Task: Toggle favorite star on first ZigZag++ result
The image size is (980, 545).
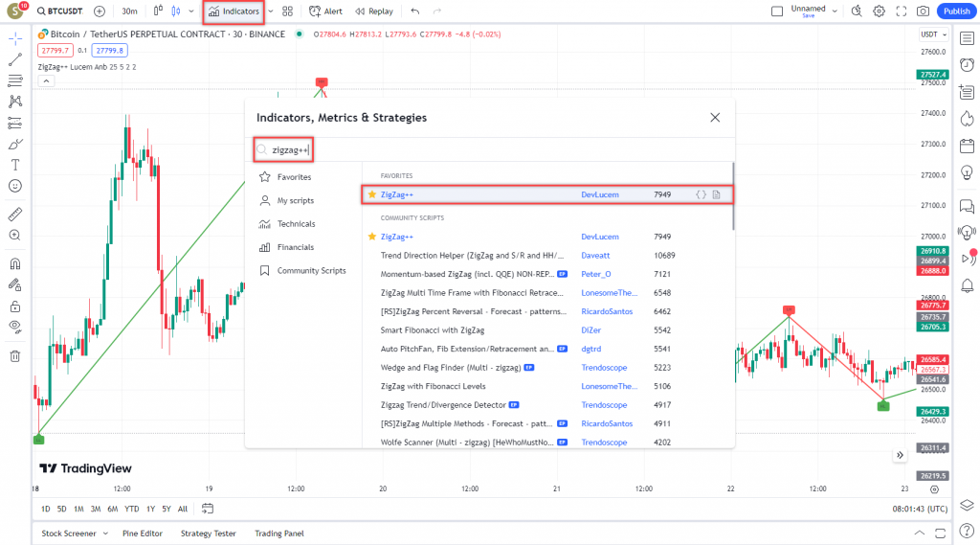Action: [372, 194]
